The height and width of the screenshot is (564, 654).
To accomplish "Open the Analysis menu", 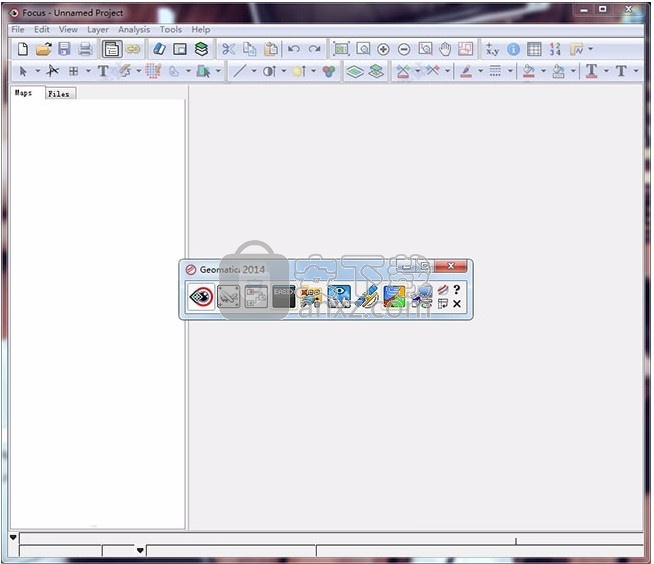I will point(134,30).
